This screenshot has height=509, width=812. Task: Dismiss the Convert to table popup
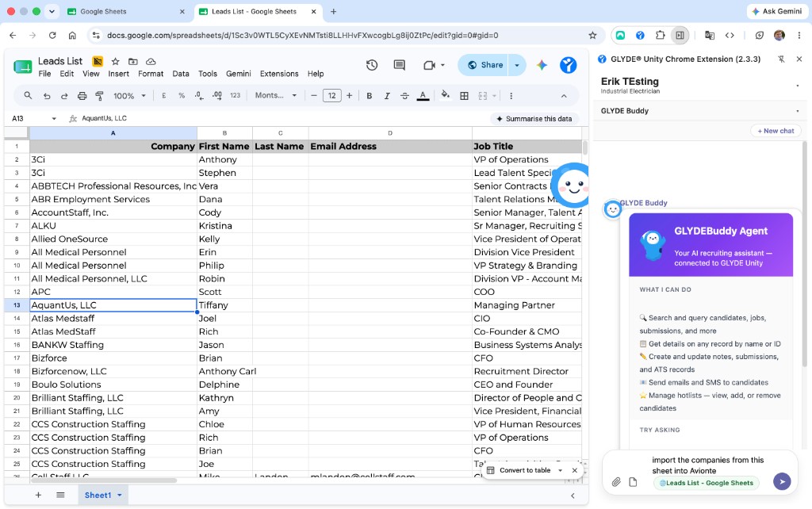(574, 470)
